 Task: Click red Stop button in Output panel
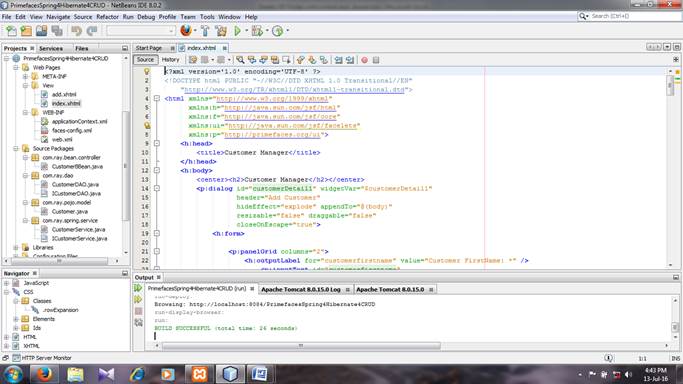click(139, 311)
